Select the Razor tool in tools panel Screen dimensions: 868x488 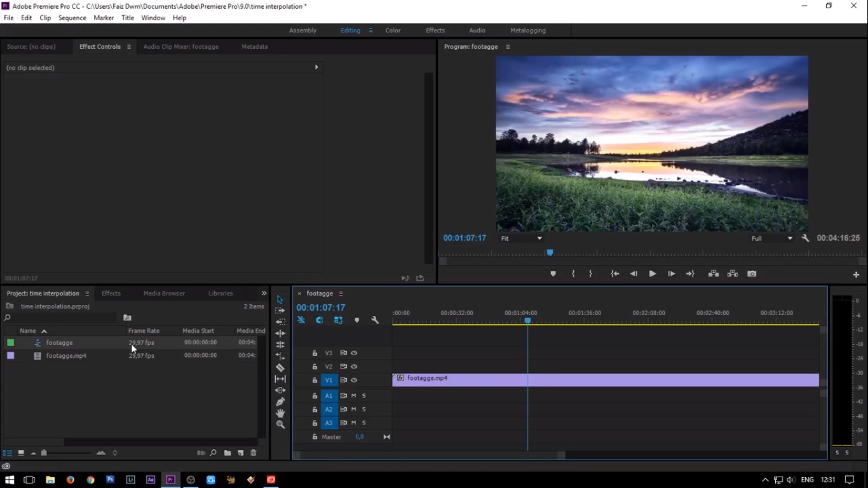pos(280,367)
